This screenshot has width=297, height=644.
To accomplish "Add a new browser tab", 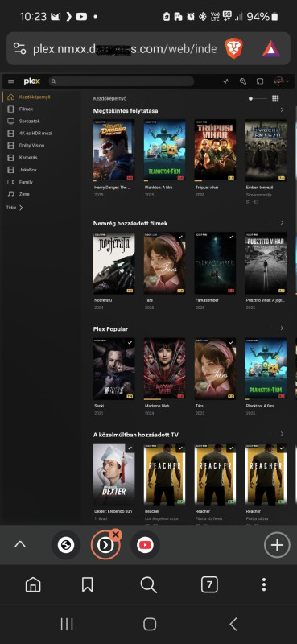I will pos(277,545).
